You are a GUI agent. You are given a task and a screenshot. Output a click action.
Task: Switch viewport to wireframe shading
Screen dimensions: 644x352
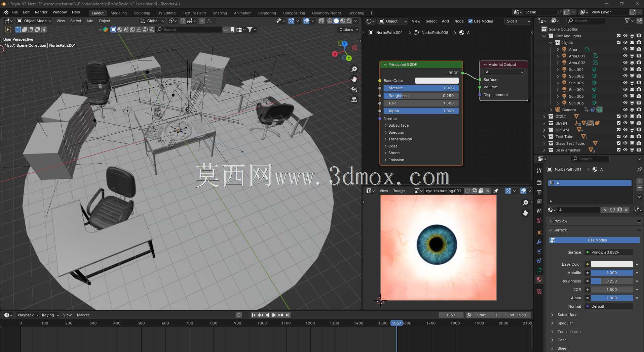coord(330,21)
